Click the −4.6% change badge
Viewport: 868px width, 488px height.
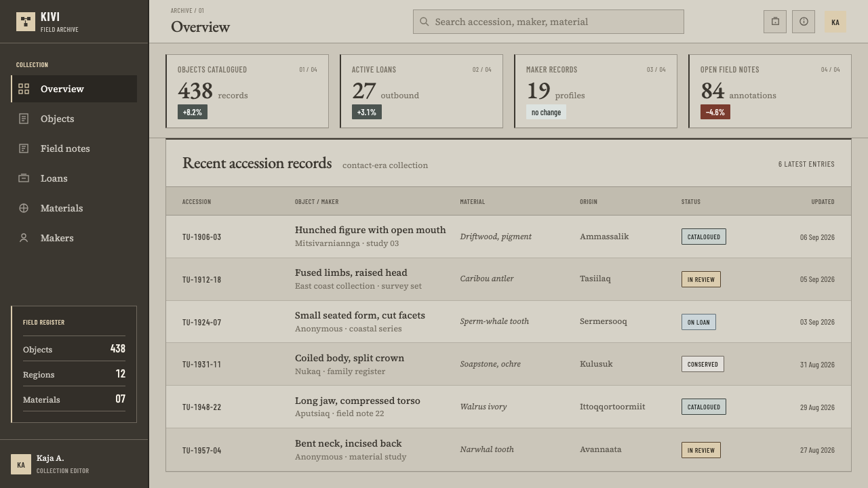click(715, 112)
